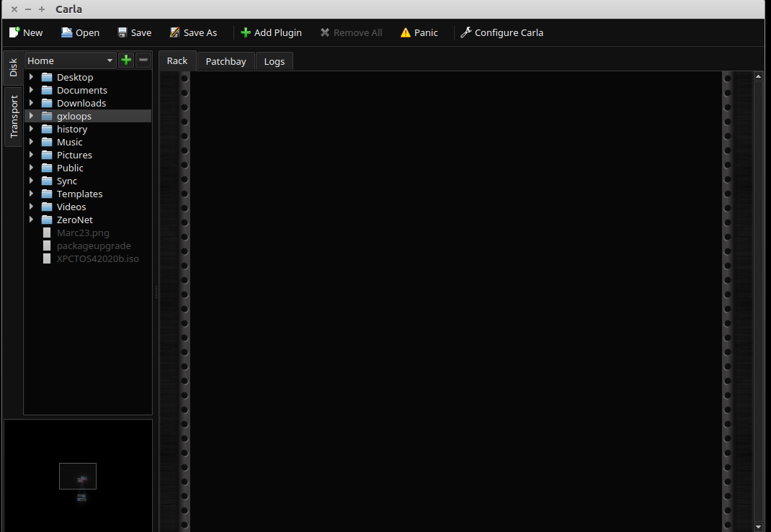Add a plugin using Add Plugin
This screenshot has height=532, width=771.
(x=271, y=32)
